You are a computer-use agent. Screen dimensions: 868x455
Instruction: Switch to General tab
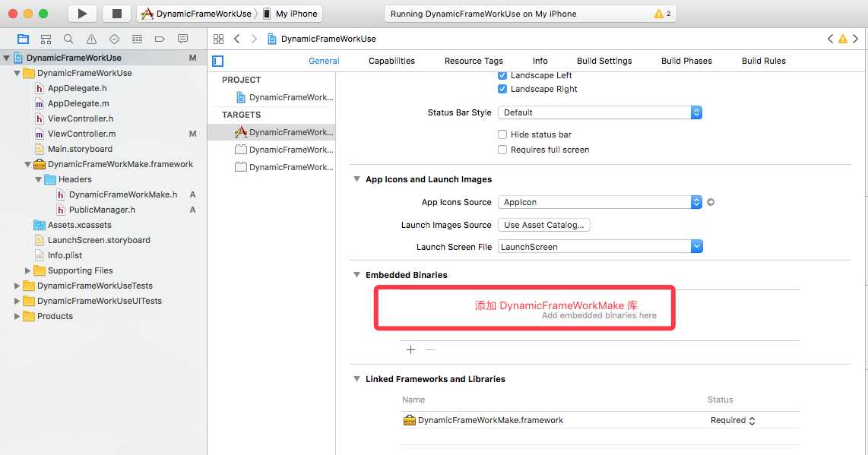point(324,61)
